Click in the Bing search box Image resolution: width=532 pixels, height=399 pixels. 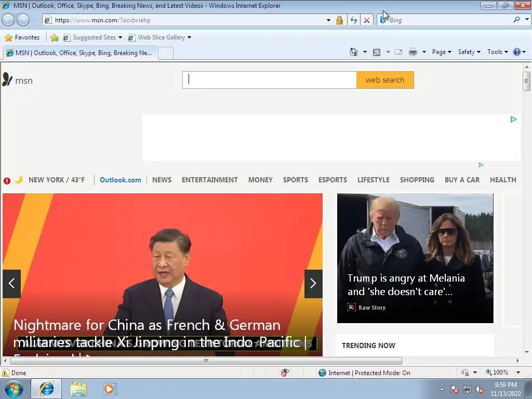point(449,20)
